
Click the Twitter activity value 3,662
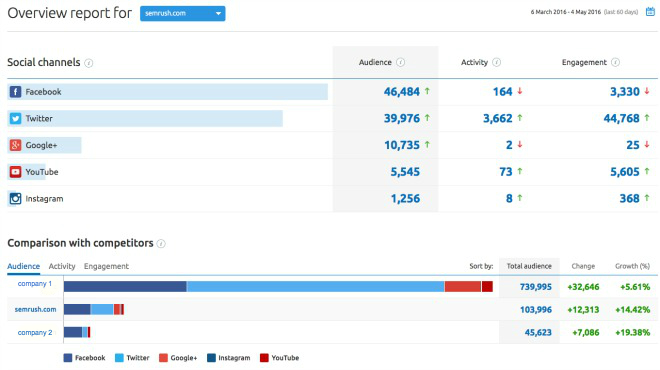(x=498, y=118)
